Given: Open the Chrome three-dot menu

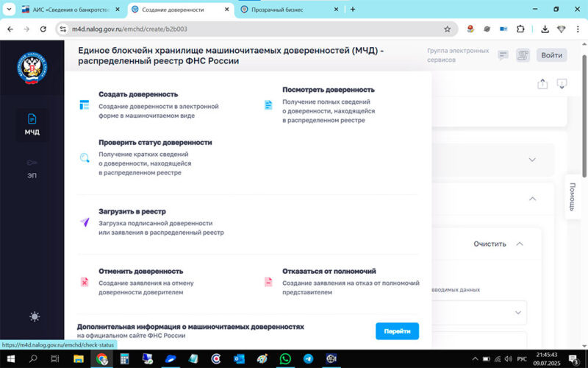Looking at the screenshot, I should click(x=578, y=29).
